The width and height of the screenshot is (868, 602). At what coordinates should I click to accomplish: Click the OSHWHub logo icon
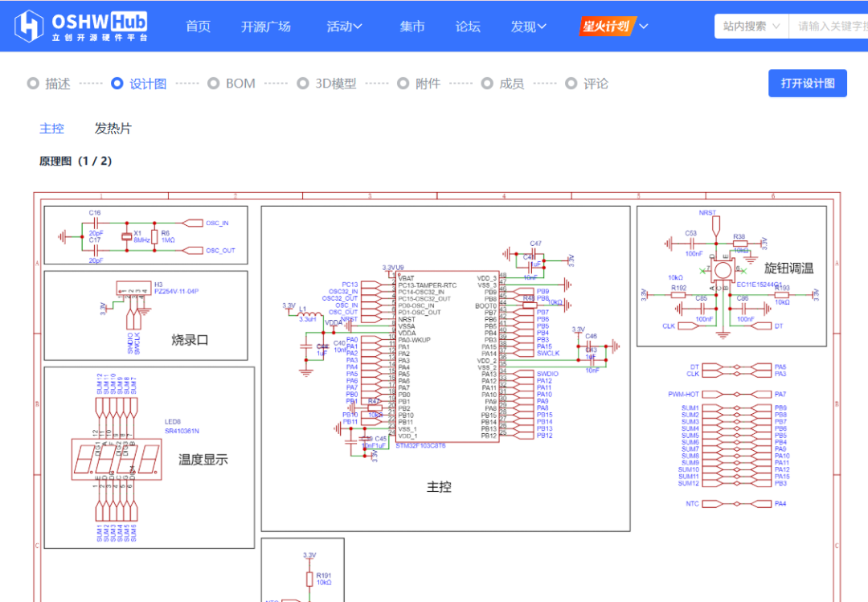click(x=29, y=26)
